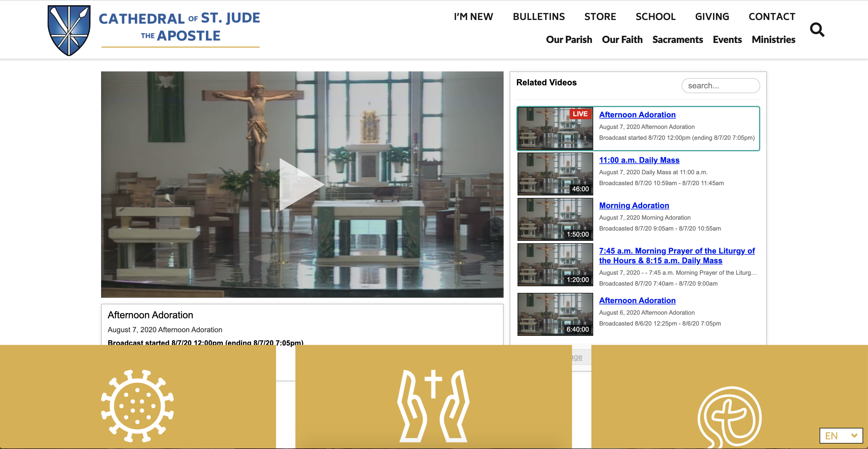Open the Sacraments menu
The width and height of the screenshot is (868, 449).
(677, 39)
